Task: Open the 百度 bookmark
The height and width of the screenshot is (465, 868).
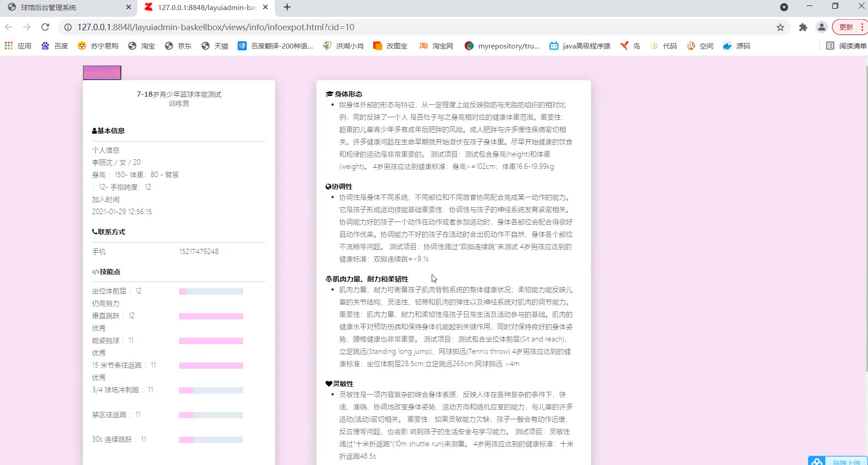Action: (54, 46)
